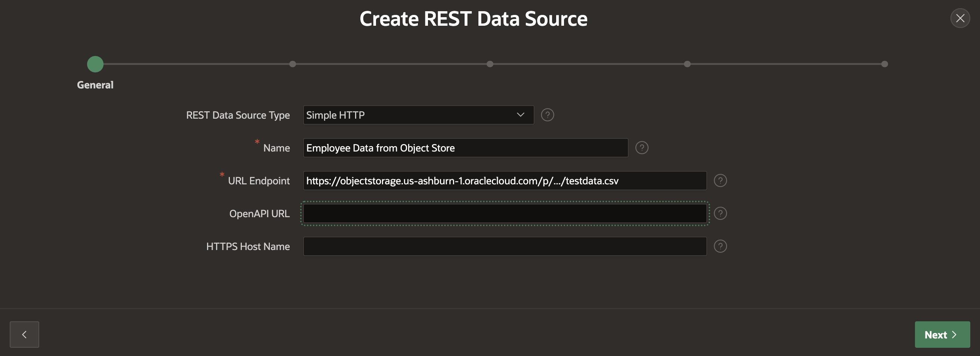Screen dimensions: 980x356
Task: Click the Next button
Action: tap(942, 334)
